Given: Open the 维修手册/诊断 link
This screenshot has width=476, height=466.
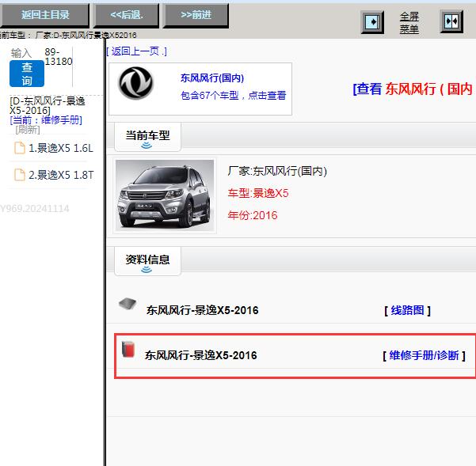Looking at the screenshot, I should (x=424, y=355).
